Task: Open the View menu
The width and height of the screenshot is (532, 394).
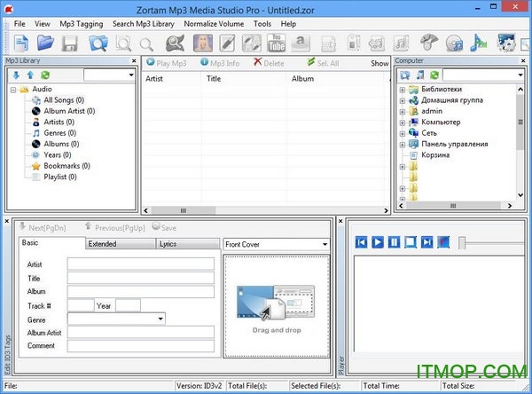Action: click(x=43, y=24)
